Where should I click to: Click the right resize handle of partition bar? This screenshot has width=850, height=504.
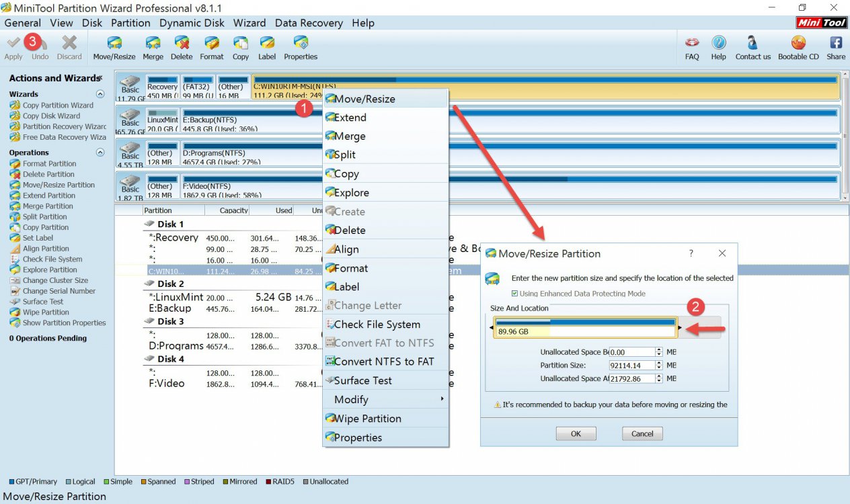(x=681, y=328)
